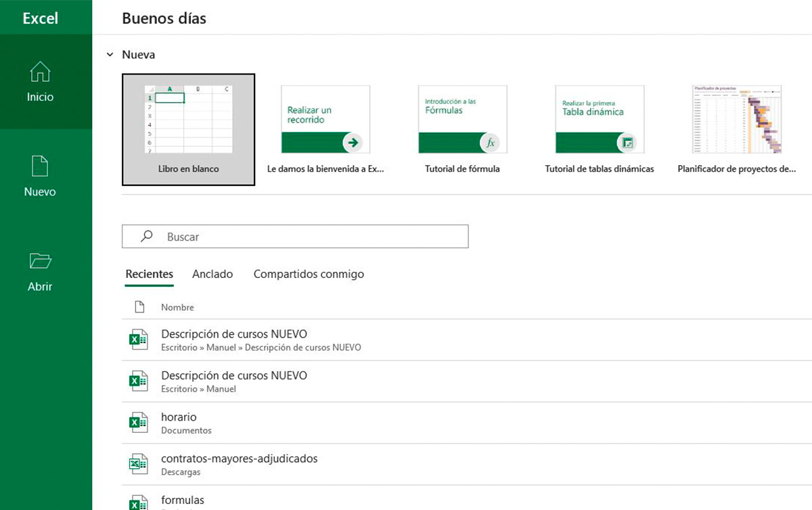Open the Realizar un recorrido template
Screen dimensions: 812x510
[x=325, y=119]
